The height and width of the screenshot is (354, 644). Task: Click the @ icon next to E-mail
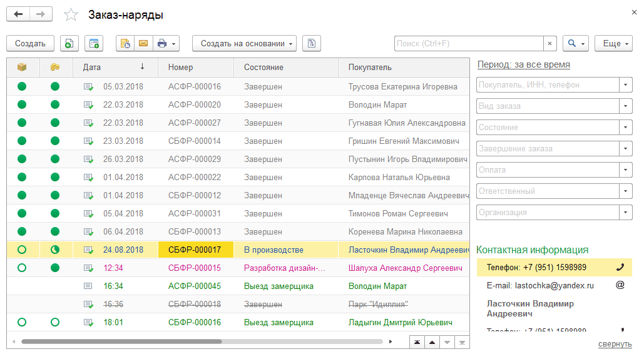point(620,285)
